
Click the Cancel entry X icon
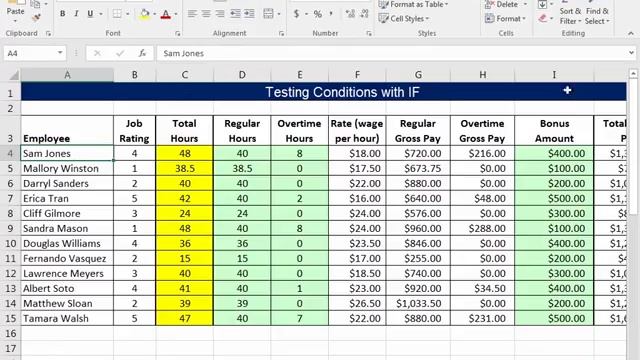(97, 53)
